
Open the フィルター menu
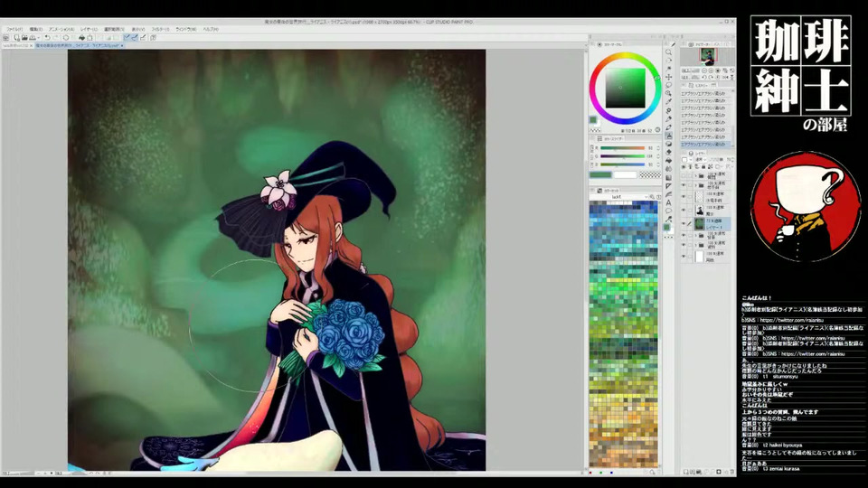click(161, 29)
